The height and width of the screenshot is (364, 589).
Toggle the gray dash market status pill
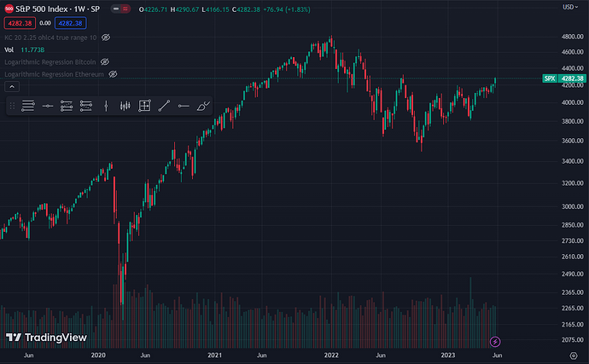(116, 9)
